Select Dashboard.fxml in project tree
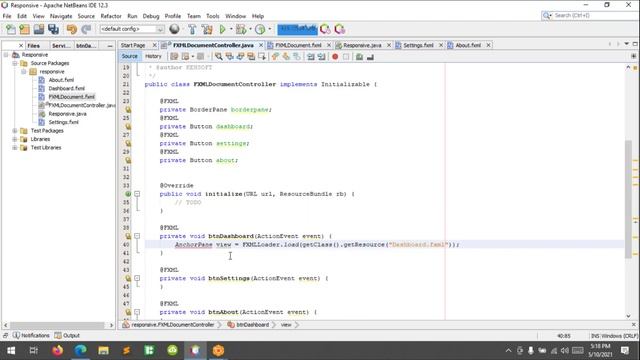640x360 pixels. (x=67, y=88)
